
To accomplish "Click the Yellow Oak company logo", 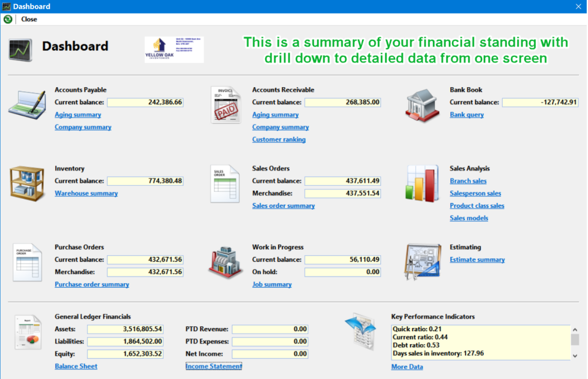I will [x=173, y=50].
